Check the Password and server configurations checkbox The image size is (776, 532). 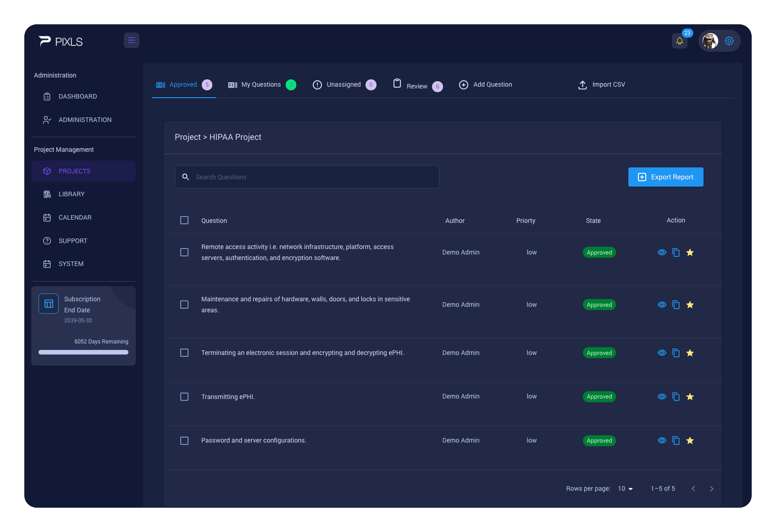tap(184, 441)
